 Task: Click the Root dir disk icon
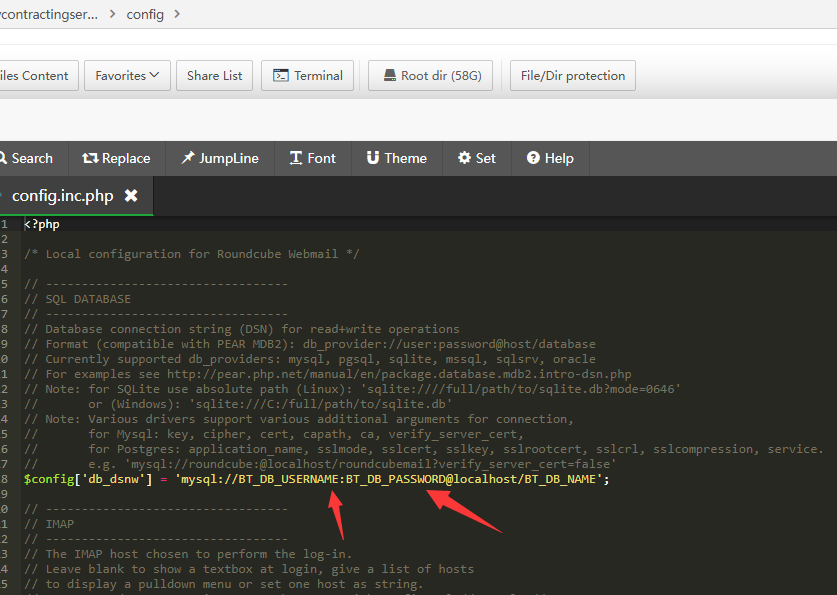390,75
